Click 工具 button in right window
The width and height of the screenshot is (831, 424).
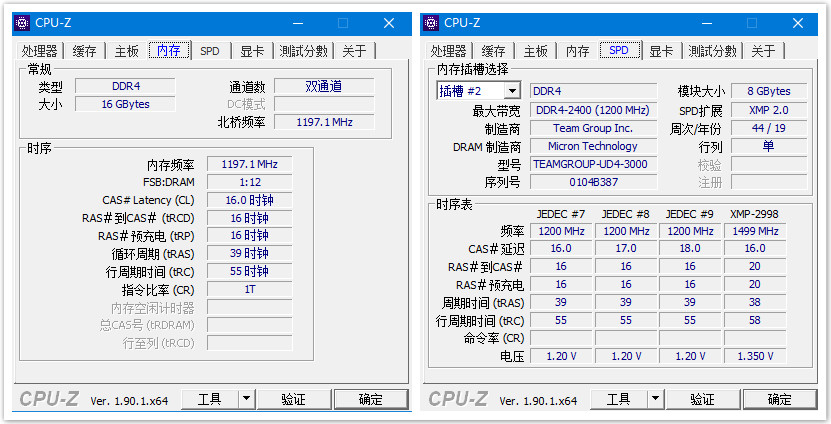[x=618, y=399]
